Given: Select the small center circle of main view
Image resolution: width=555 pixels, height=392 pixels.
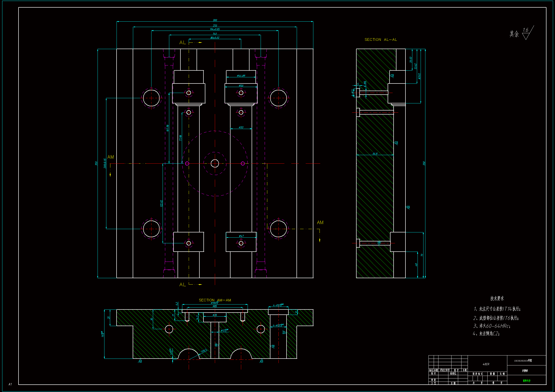Looking at the screenshot, I should [x=215, y=164].
